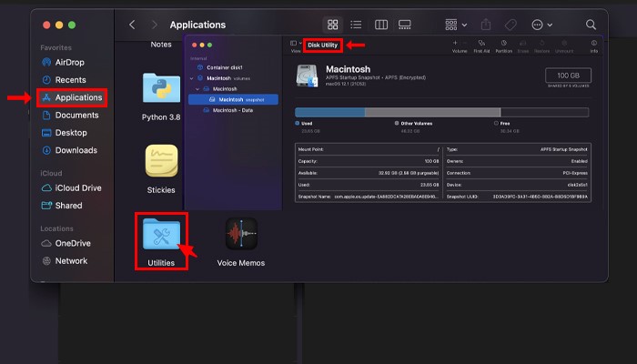Open Info for the selected disk
The height and width of the screenshot is (364, 637).
[594, 43]
